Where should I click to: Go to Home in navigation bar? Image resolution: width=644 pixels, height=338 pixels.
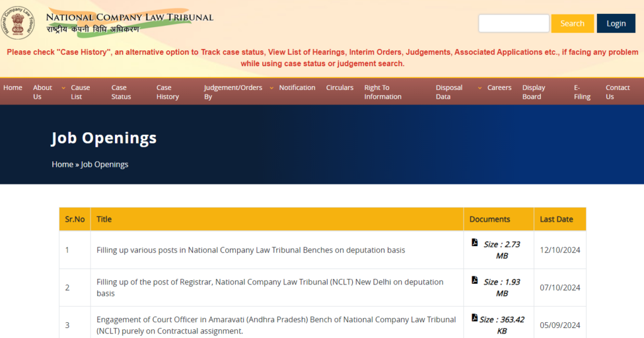tap(13, 87)
